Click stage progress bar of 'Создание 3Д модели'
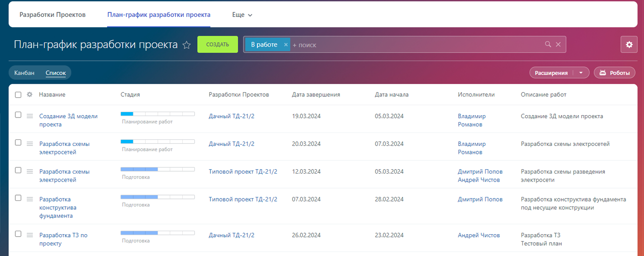Image resolution: width=644 pixels, height=256 pixels. point(158,114)
